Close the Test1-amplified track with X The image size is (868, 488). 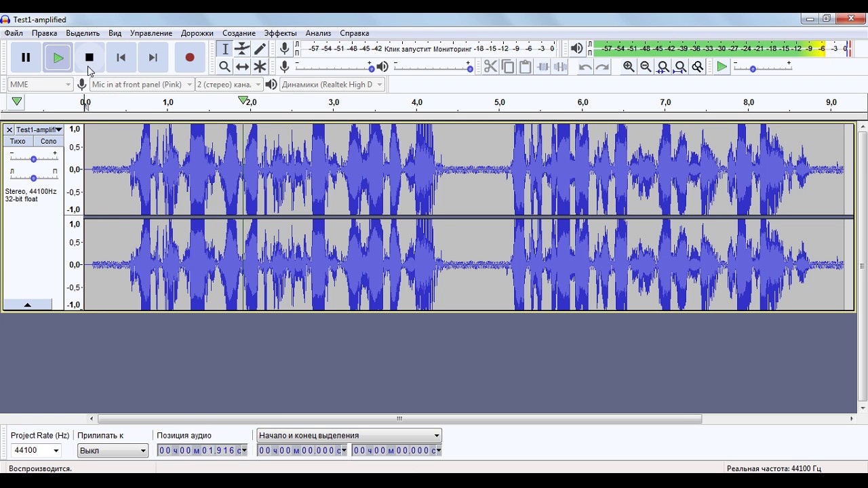[9, 129]
